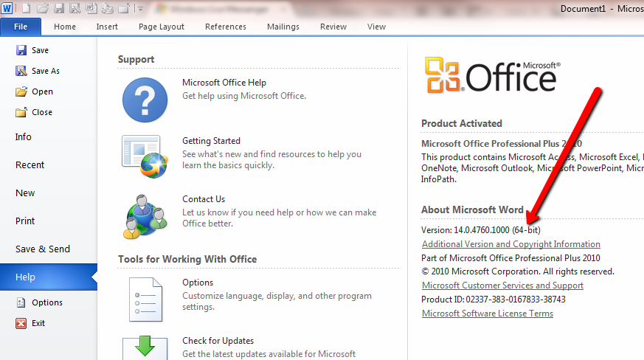Open Microsoft Customer Services and Support link
The image size is (644, 360).
(x=502, y=285)
